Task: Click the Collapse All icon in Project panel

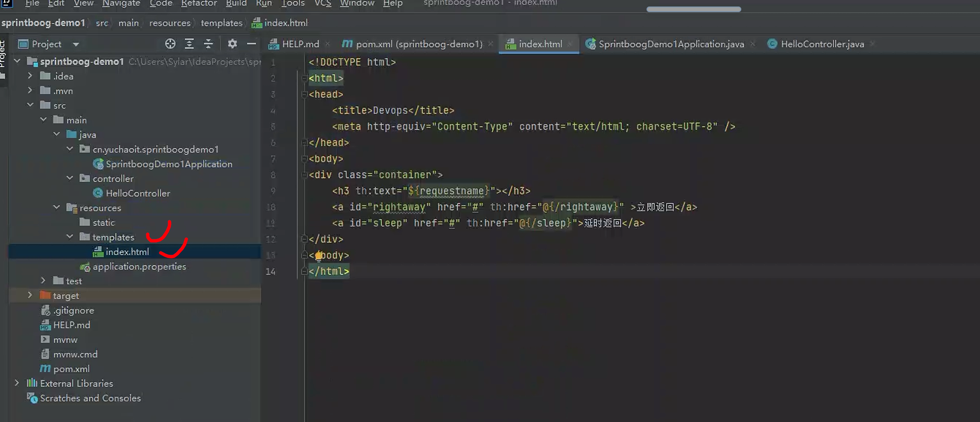Action: coord(208,44)
